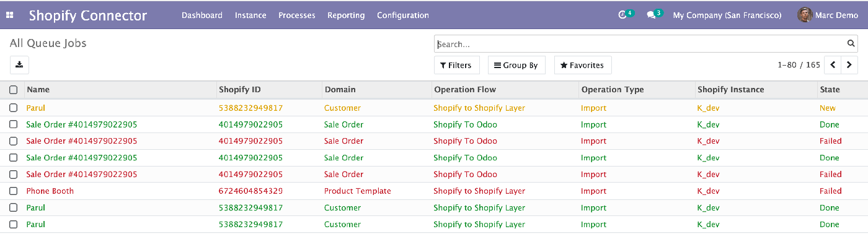Click Phone Booth row K_dev instance
This screenshot has height=234, width=868.
pyautogui.click(x=708, y=191)
